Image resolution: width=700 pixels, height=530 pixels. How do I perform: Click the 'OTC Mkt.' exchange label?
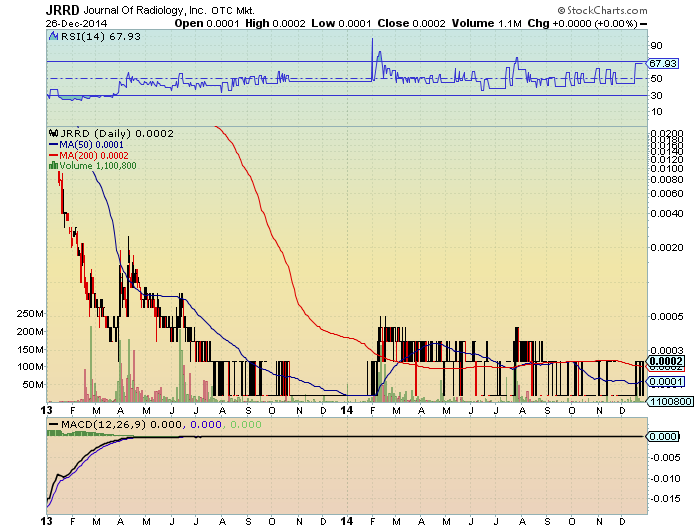tap(233, 11)
